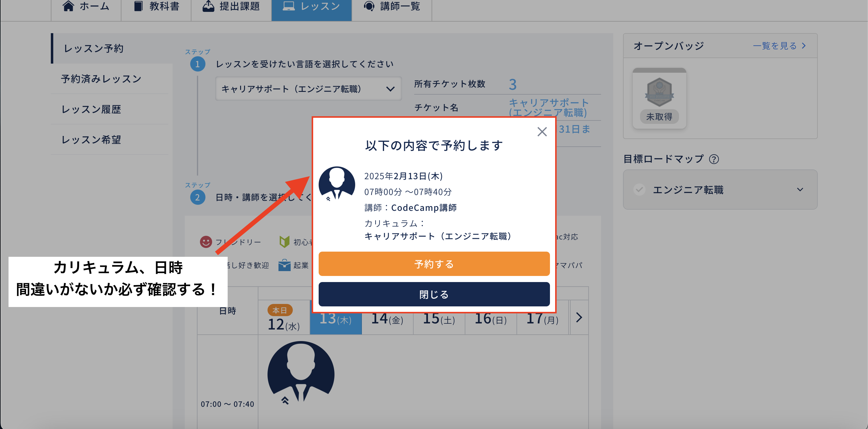
Task: Click the 起業 briefcase tag icon
Action: tap(284, 265)
